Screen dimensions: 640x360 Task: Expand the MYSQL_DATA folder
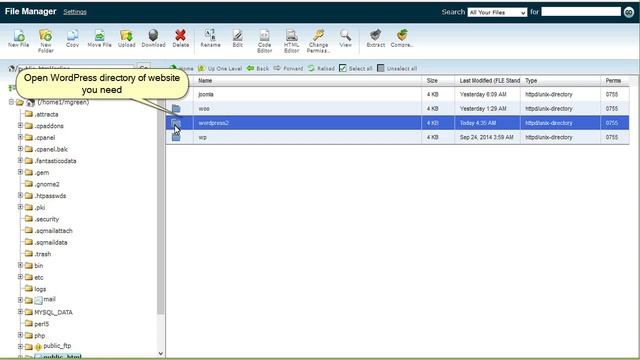[x=20, y=312]
